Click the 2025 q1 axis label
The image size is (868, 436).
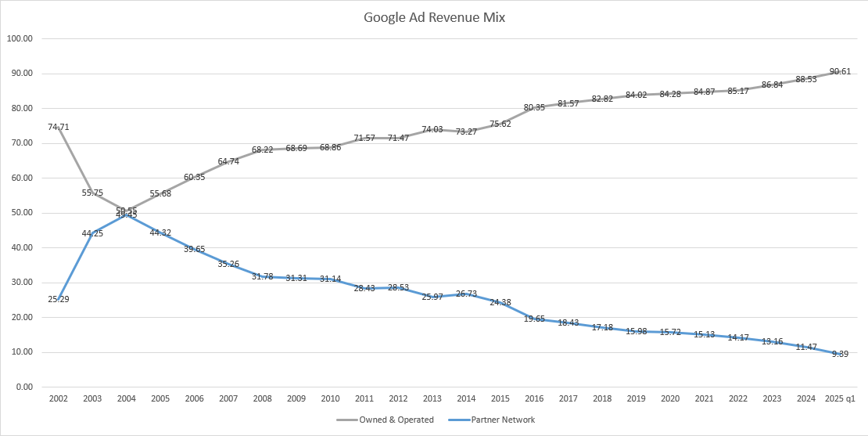(x=840, y=398)
